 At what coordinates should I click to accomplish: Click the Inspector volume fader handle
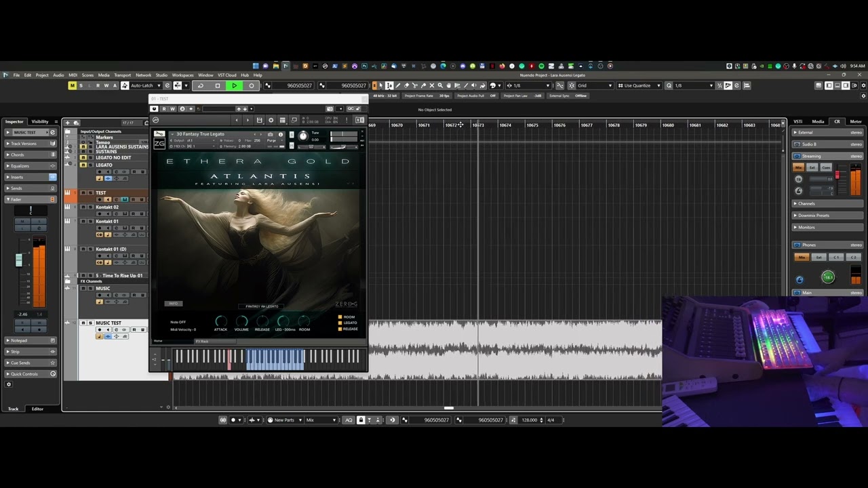(x=19, y=260)
